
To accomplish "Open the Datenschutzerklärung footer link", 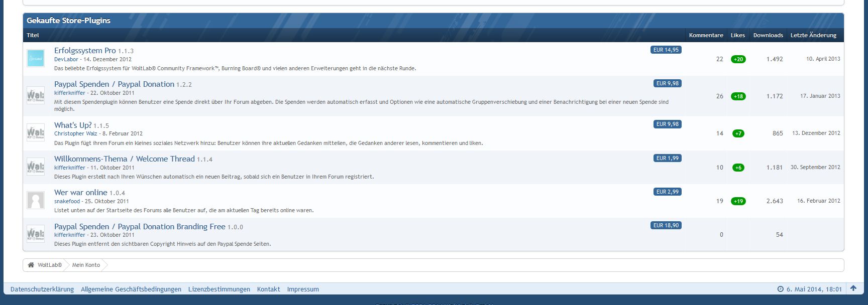I will point(42,289).
